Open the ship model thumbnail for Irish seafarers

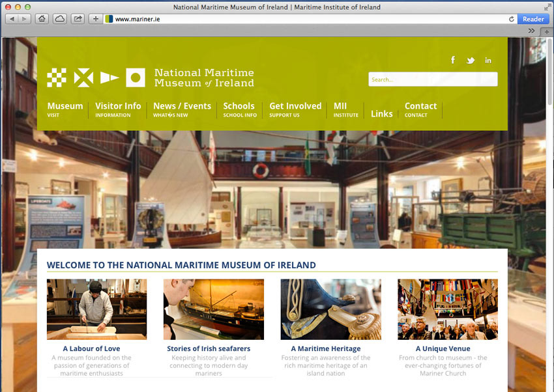pos(214,309)
